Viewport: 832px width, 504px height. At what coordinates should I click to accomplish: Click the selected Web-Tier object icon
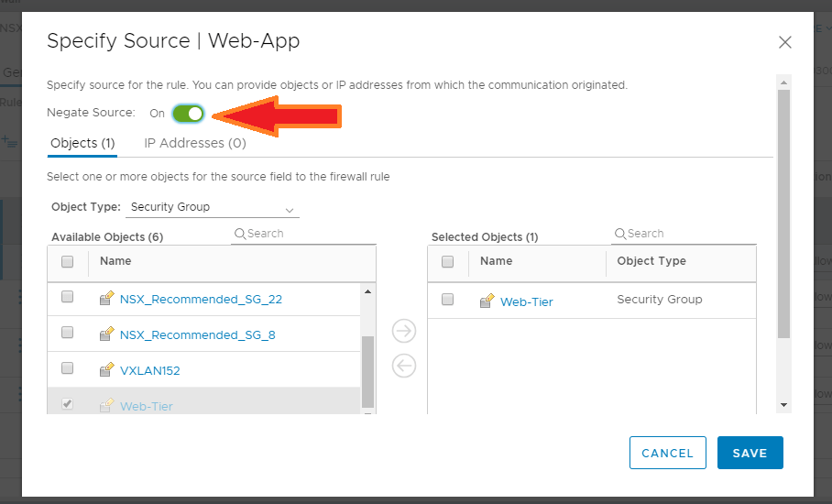(487, 301)
